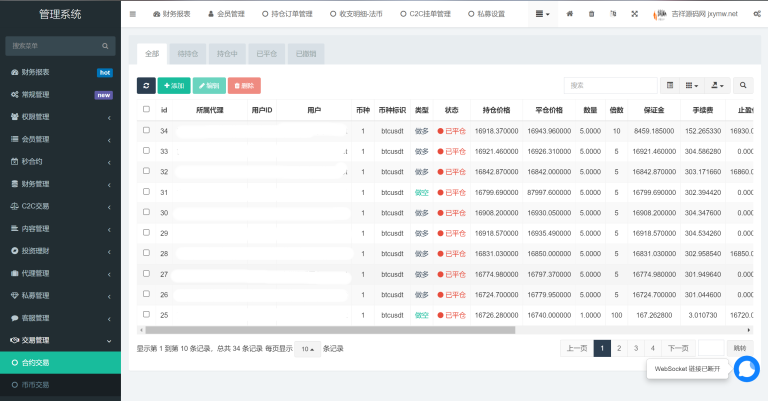Go to page 2 in pagination
Viewport: 768px width, 401px height.
619,348
